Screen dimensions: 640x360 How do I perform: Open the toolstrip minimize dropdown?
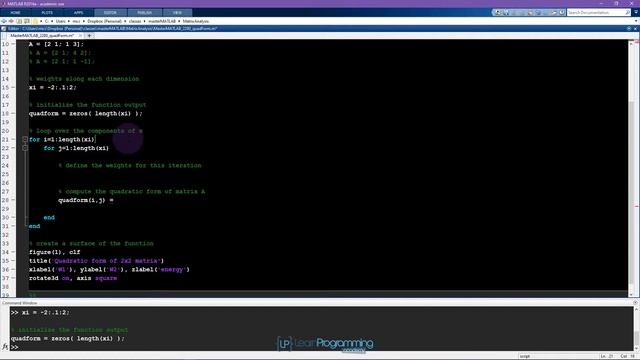click(636, 13)
